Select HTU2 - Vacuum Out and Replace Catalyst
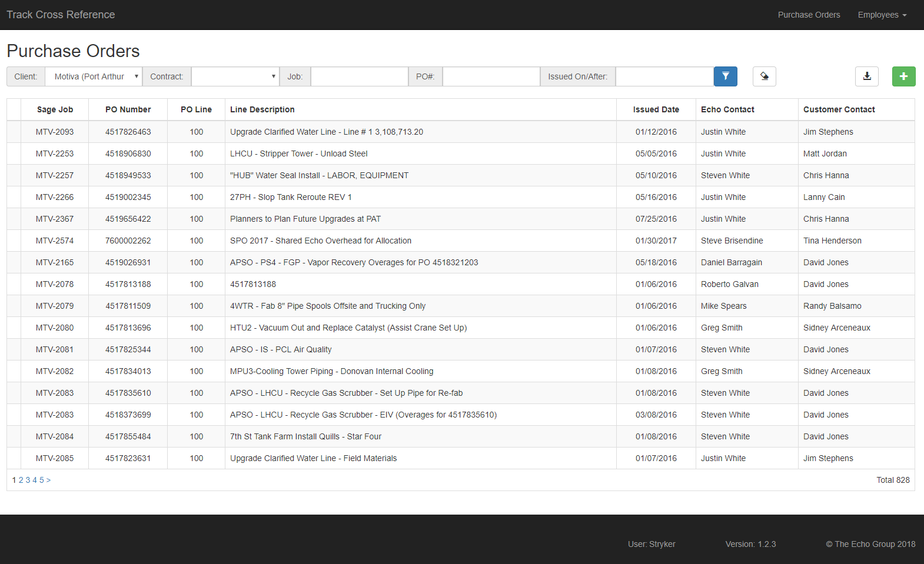Viewport: 924px width, 564px height. pos(348,328)
